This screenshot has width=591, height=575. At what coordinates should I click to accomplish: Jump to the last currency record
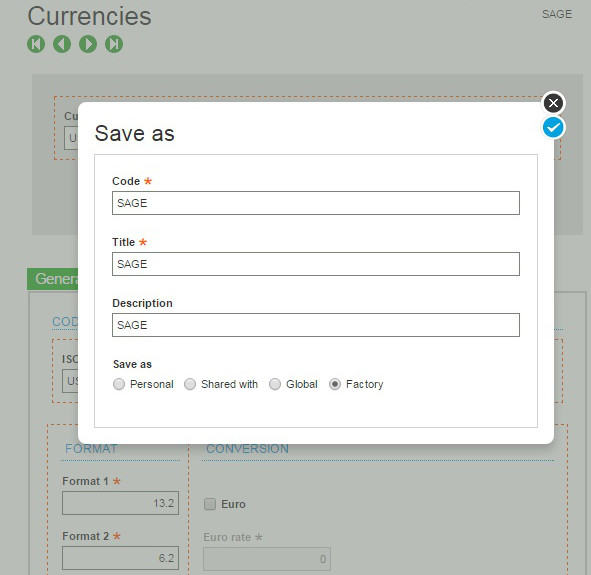tap(114, 44)
